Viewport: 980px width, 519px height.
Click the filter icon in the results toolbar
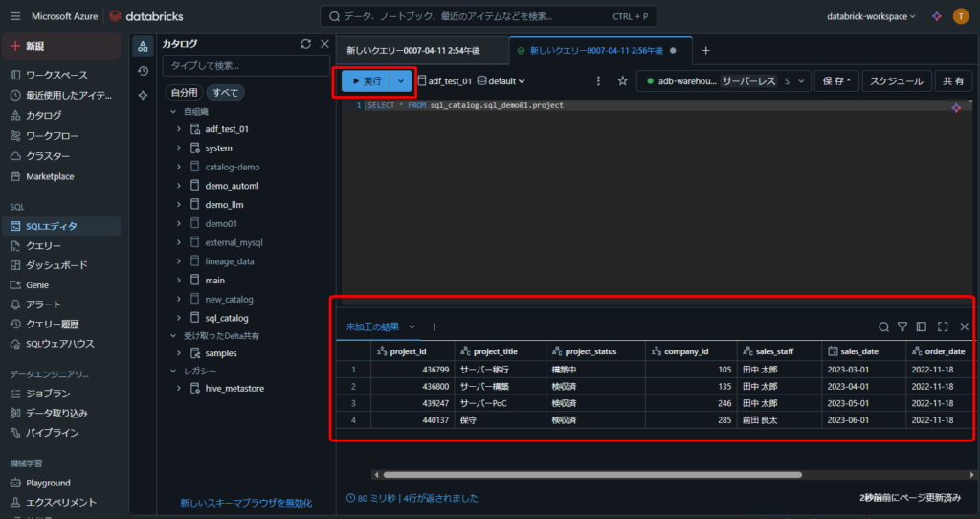(x=902, y=327)
